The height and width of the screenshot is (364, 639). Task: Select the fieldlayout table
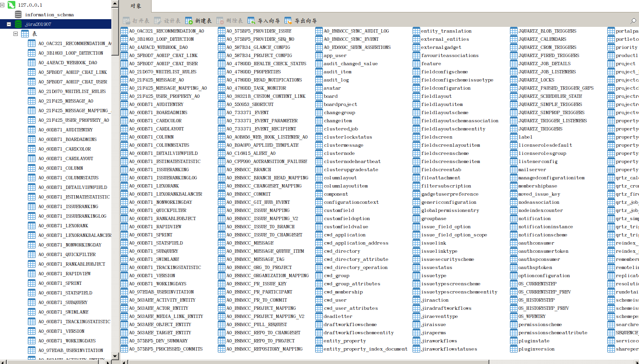tap(437, 96)
